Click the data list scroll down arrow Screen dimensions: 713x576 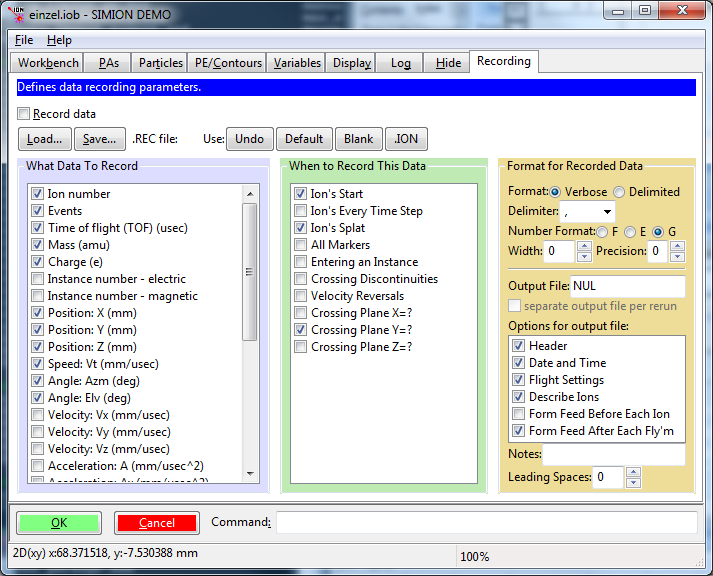[x=250, y=474]
